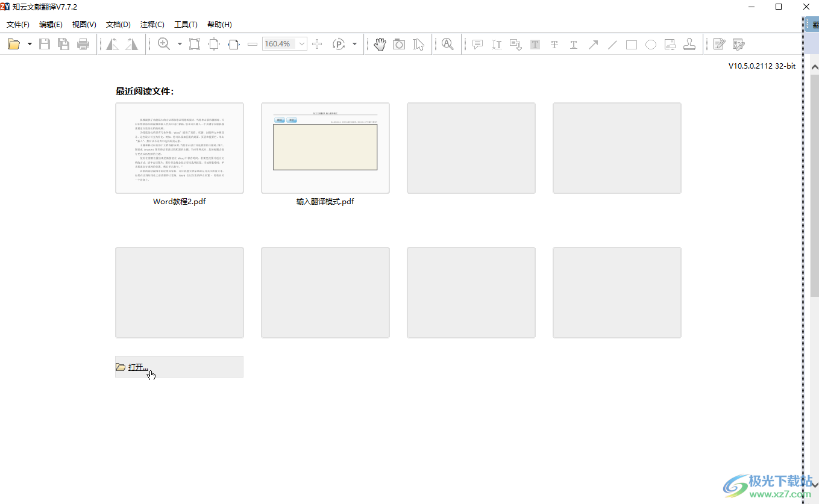819x504 pixels.
Task: Click the 打开... link
Action: point(138,367)
